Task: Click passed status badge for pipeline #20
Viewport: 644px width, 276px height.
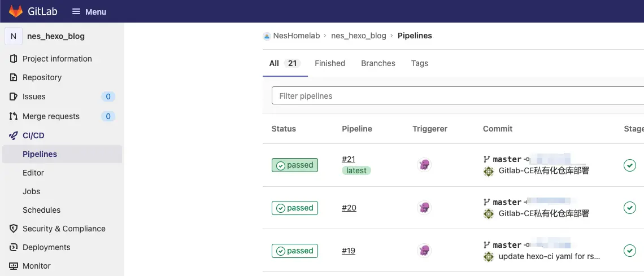Action: click(295, 208)
